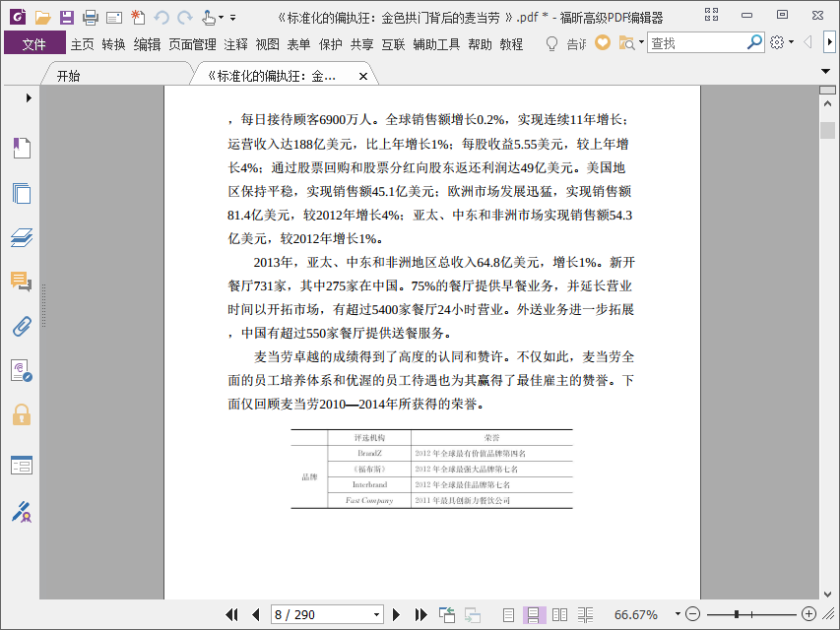Open the 辅助工具 ribbon tab
The height and width of the screenshot is (630, 840).
[436, 44]
